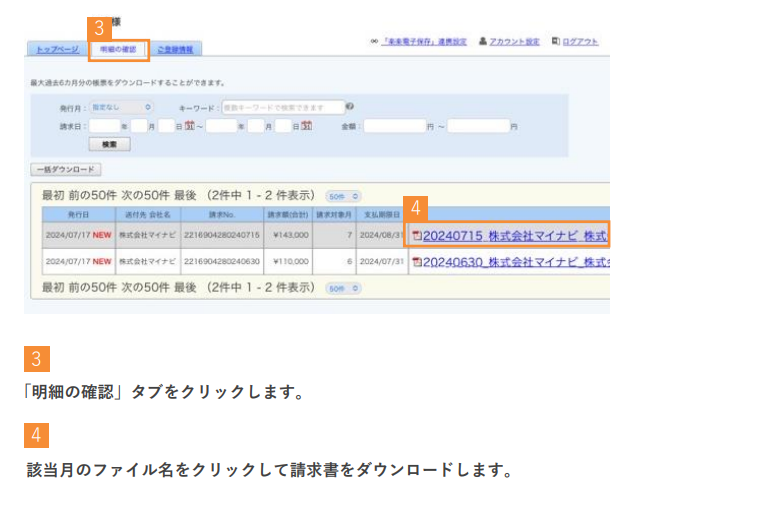Viewport: 781px width, 514px height.
Task: Click the link icon before 楽楽電子保存
Action: click(374, 42)
